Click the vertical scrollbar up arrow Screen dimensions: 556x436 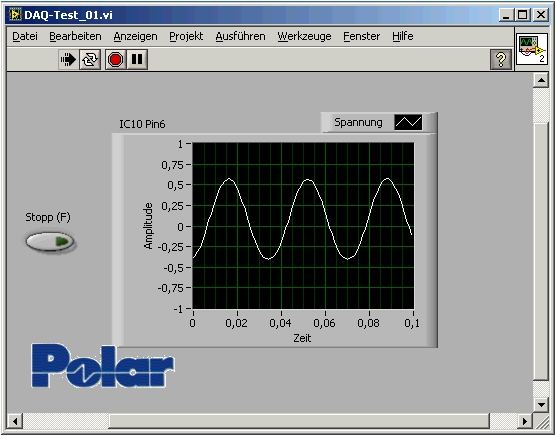[541, 80]
